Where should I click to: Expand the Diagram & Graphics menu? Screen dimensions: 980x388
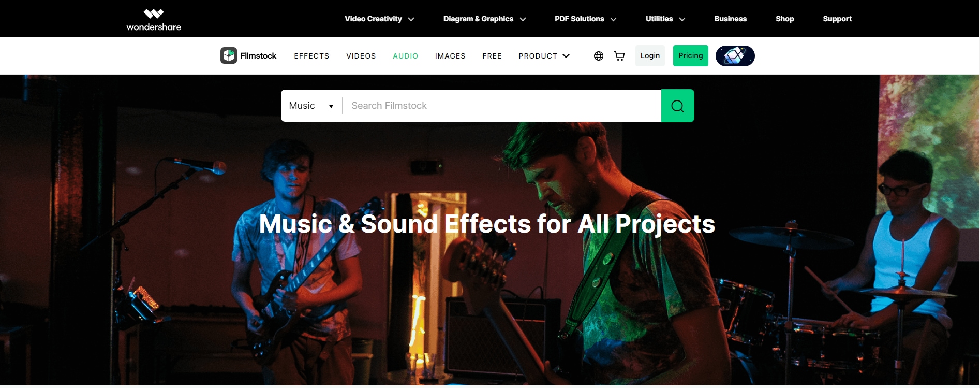(x=484, y=19)
